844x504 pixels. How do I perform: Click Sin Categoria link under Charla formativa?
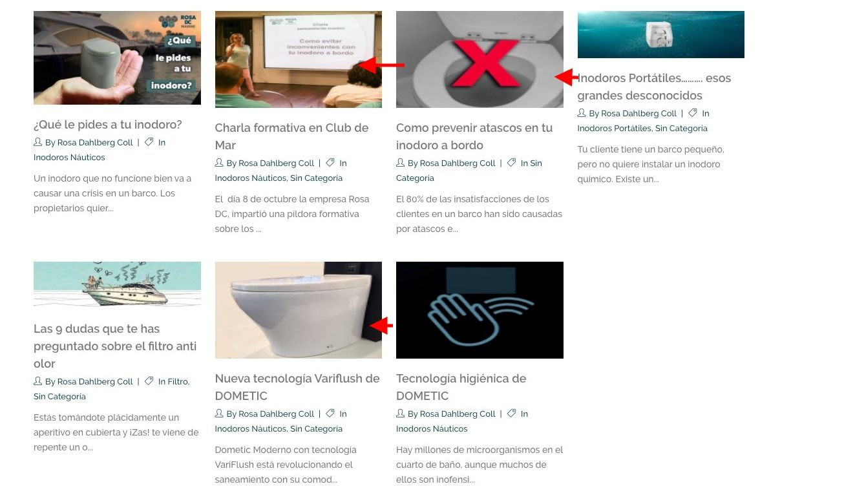tap(316, 178)
